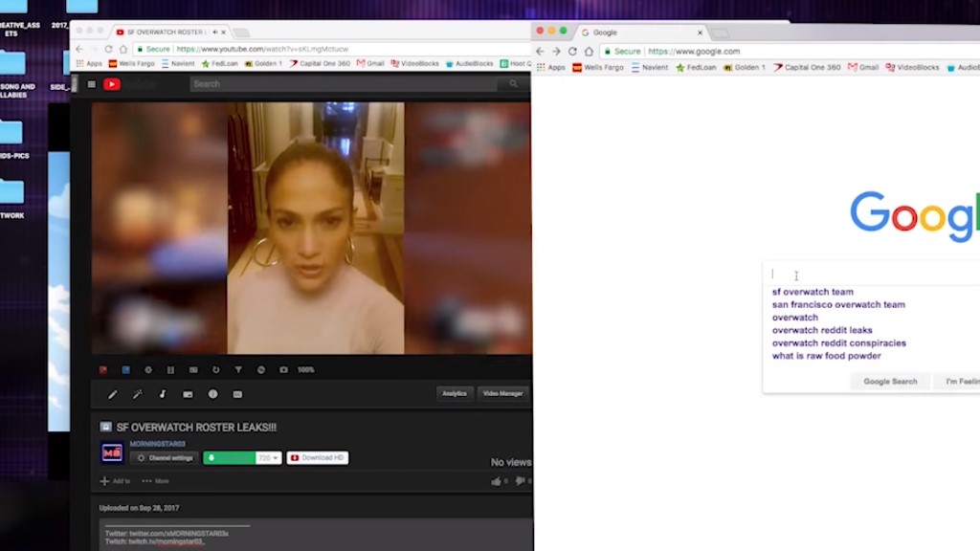
Task: Choose the 'sf overwatch team' suggestion
Action: (x=813, y=292)
